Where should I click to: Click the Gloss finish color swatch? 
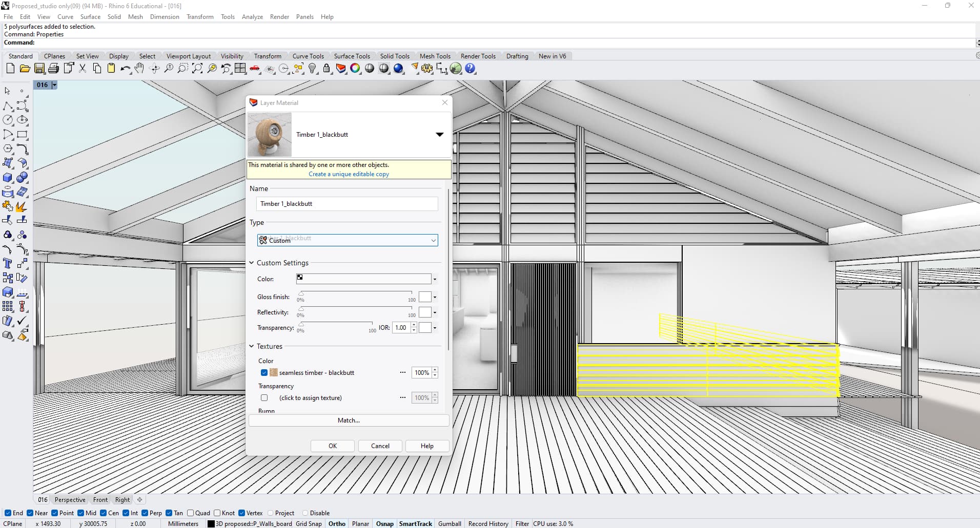pos(425,297)
